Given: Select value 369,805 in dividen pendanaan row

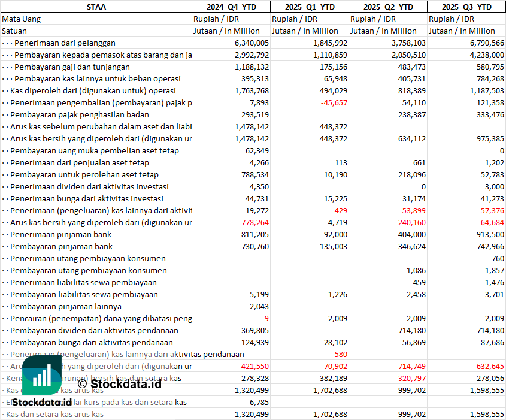Looking at the screenshot, I should tap(255, 330).
